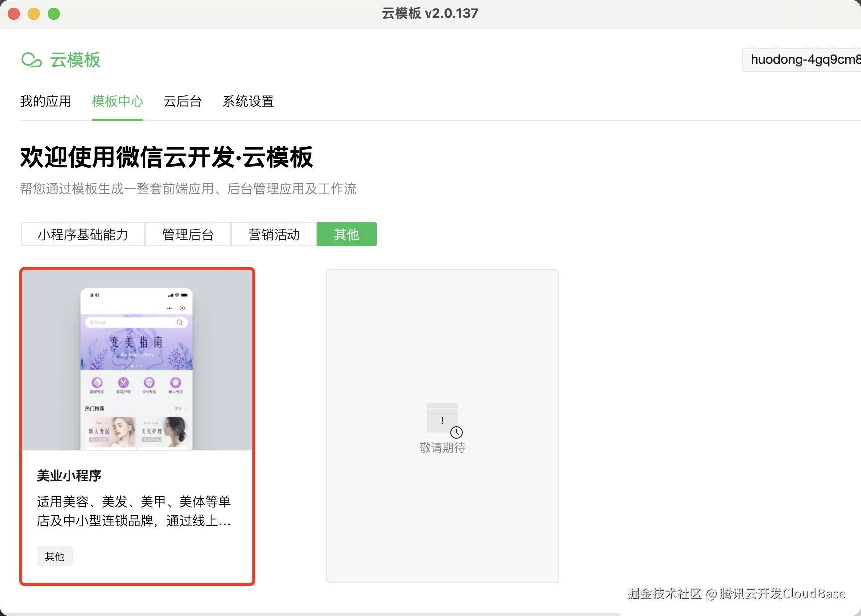Viewport: 861px width, 616px height.
Task: Click the 美业小程序 description text
Action: pyautogui.click(x=134, y=511)
